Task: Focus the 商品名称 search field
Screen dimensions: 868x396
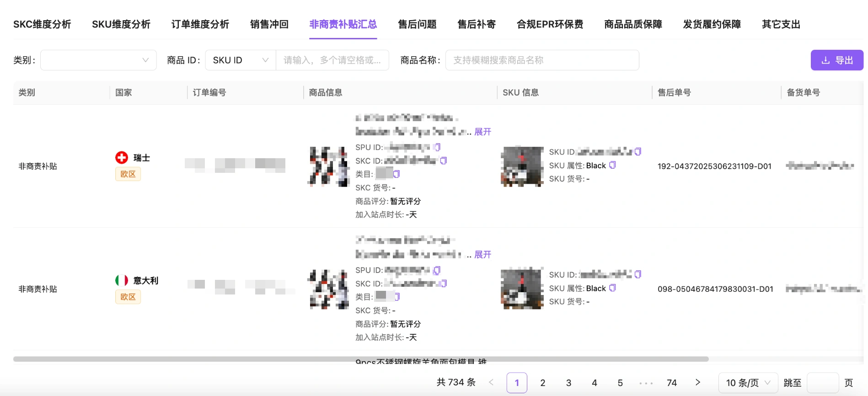Action: pyautogui.click(x=542, y=60)
